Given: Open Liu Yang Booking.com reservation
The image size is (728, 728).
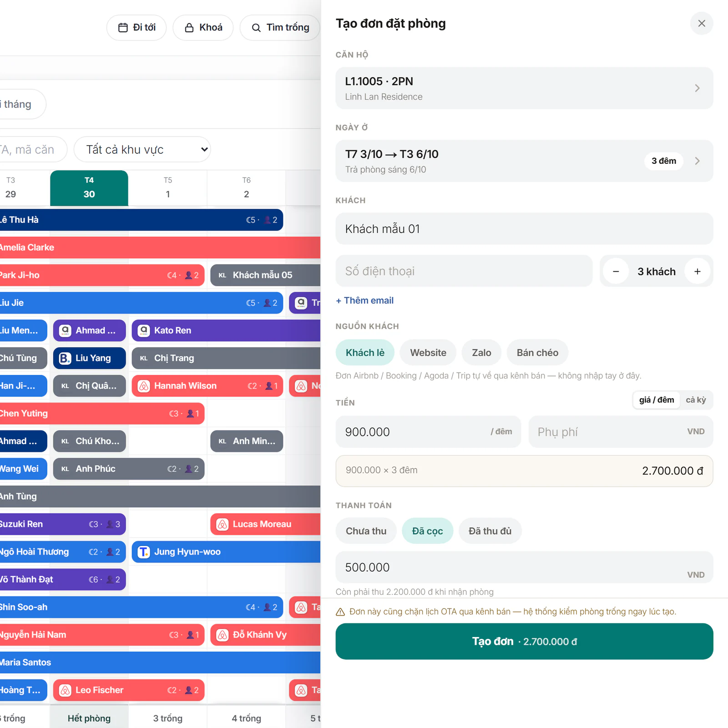Looking at the screenshot, I should click(x=90, y=358).
